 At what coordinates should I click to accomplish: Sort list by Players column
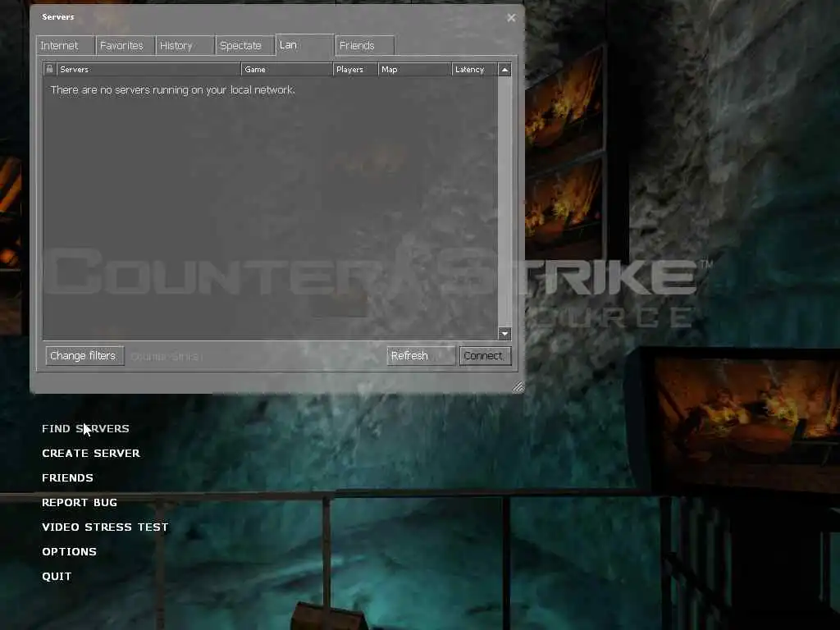(x=355, y=69)
